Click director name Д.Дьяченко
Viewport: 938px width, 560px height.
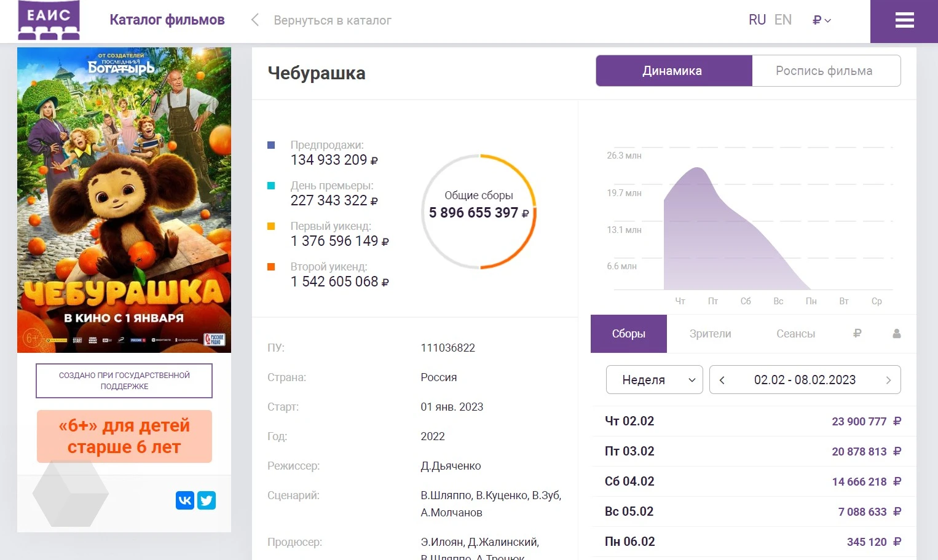click(451, 466)
